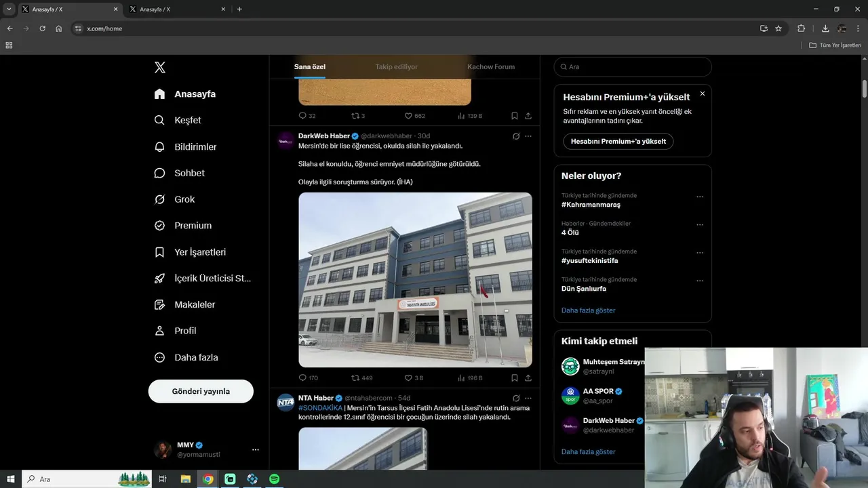Switch to the second Anasayfa / X browser tab
The image size is (868, 488).
(178, 9)
